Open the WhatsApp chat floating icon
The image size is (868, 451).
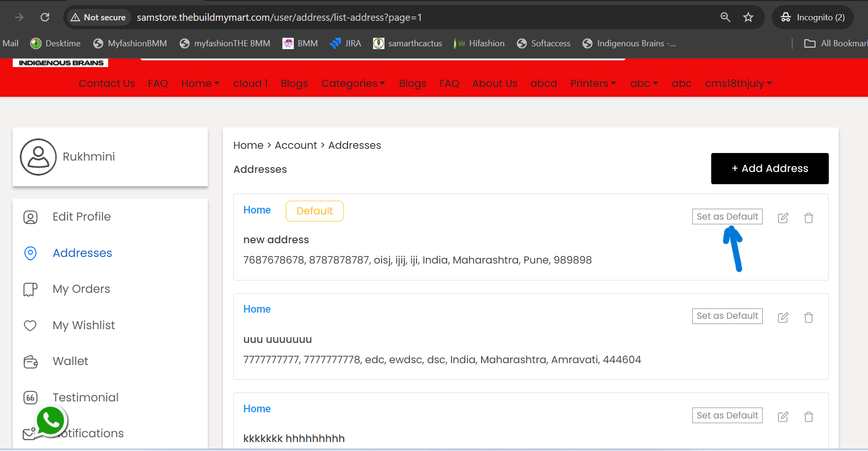pyautogui.click(x=51, y=421)
